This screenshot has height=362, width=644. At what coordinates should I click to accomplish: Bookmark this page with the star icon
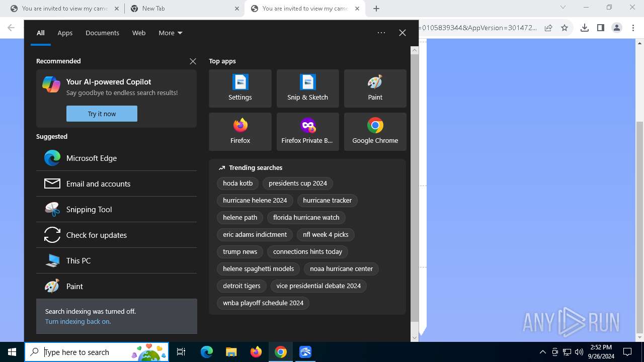pos(565,28)
